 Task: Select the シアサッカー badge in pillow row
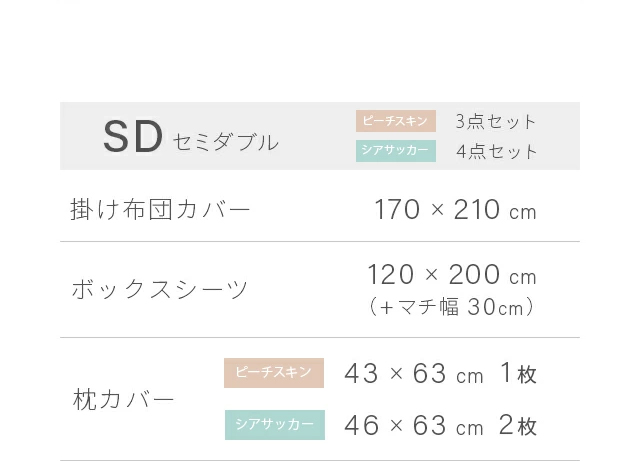click(275, 425)
